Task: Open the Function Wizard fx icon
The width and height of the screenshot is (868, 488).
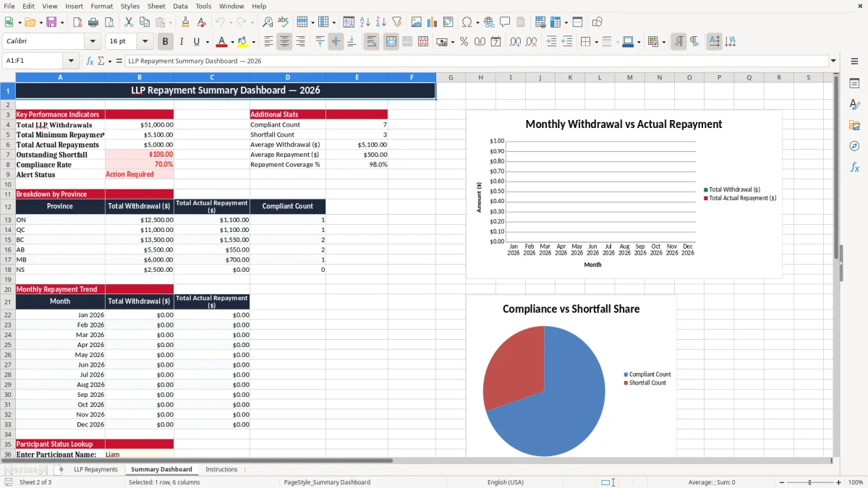Action: point(90,61)
